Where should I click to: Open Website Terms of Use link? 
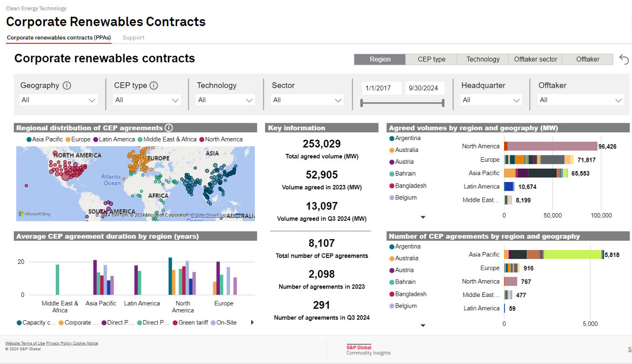[x=25, y=343]
